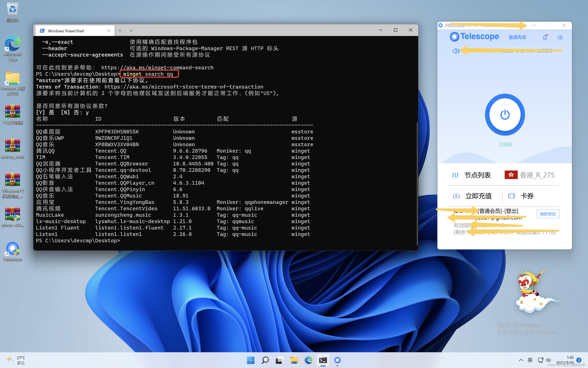588x368 pixels.
Task: Click Telescope icon in taskbar
Action: pos(337,360)
